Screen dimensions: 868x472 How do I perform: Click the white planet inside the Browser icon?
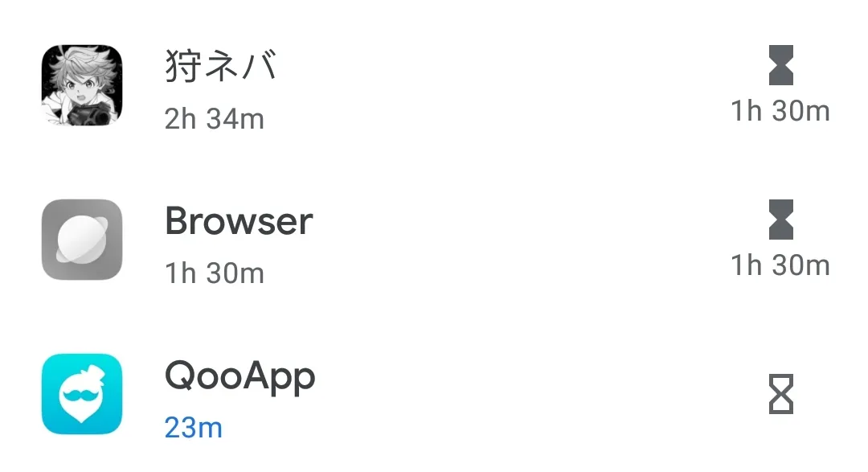[82, 240]
